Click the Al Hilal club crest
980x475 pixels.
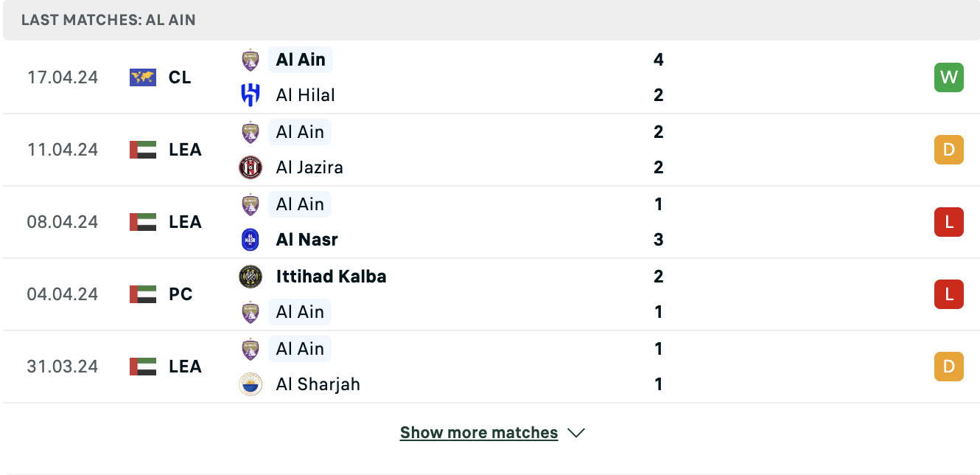pyautogui.click(x=251, y=95)
